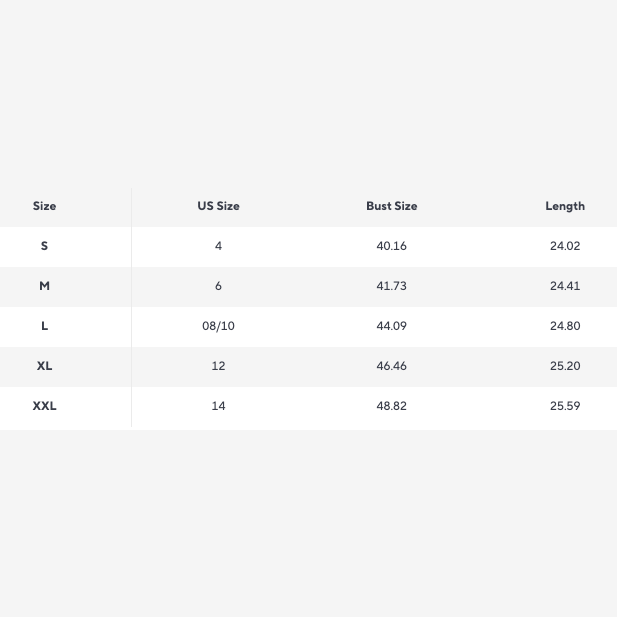Click bust size value 48.82

pyautogui.click(x=391, y=406)
